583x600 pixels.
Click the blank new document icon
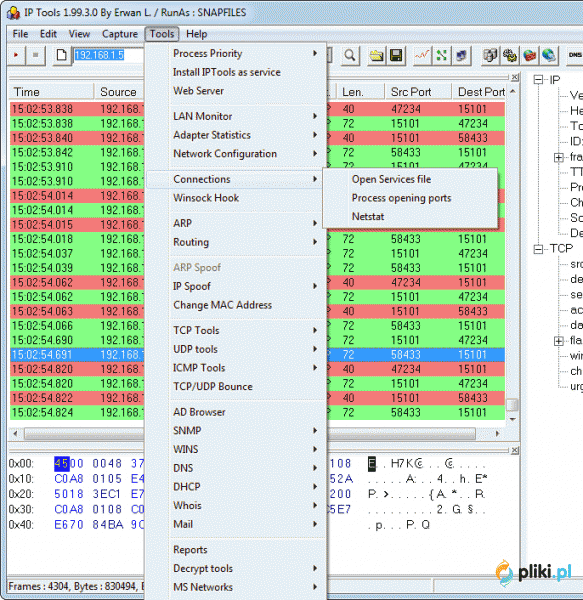click(62, 55)
